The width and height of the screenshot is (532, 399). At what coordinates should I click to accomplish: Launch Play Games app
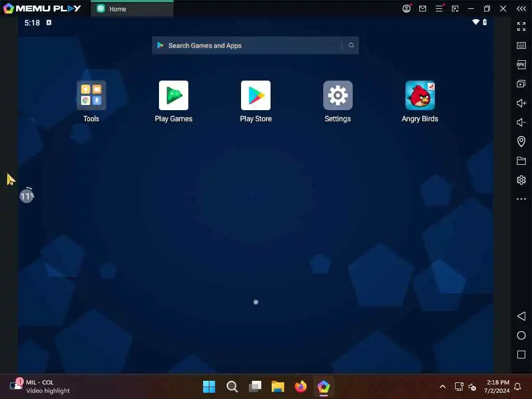click(x=174, y=96)
